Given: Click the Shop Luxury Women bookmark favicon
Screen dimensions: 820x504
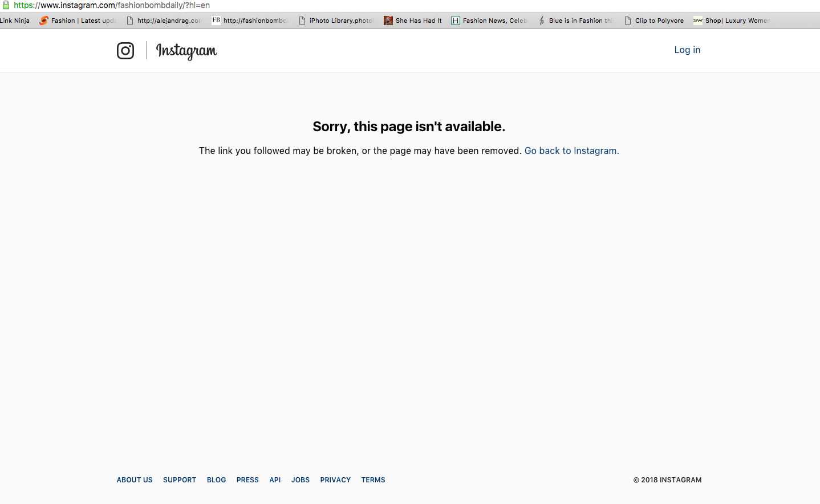Looking at the screenshot, I should click(698, 21).
